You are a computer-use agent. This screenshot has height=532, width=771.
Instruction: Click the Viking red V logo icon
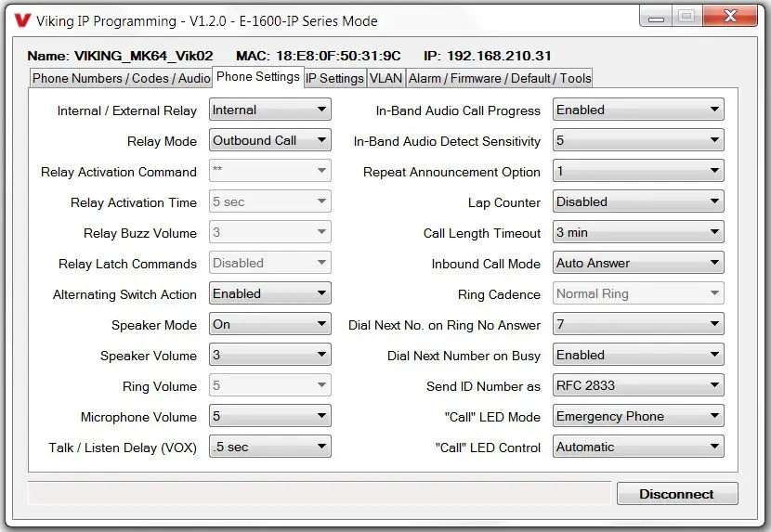pyautogui.click(x=22, y=20)
